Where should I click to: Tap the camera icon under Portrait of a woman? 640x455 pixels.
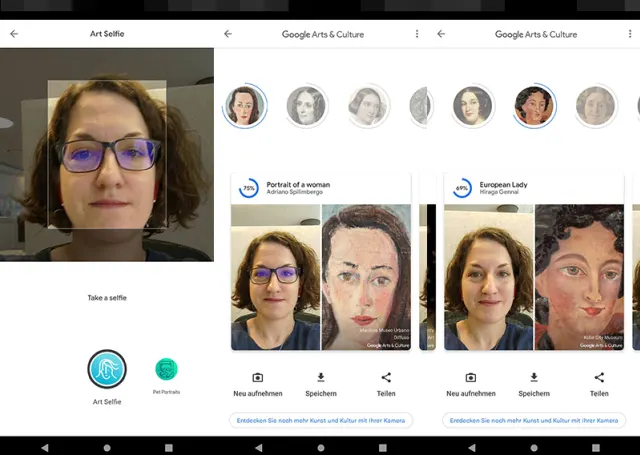[258, 377]
